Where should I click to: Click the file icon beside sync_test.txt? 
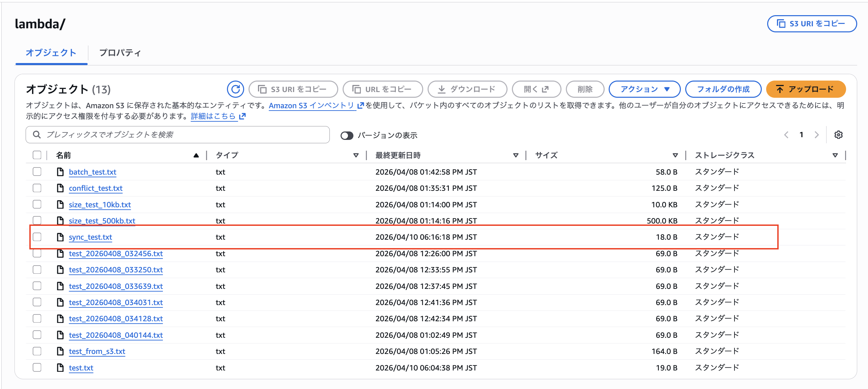coord(60,237)
